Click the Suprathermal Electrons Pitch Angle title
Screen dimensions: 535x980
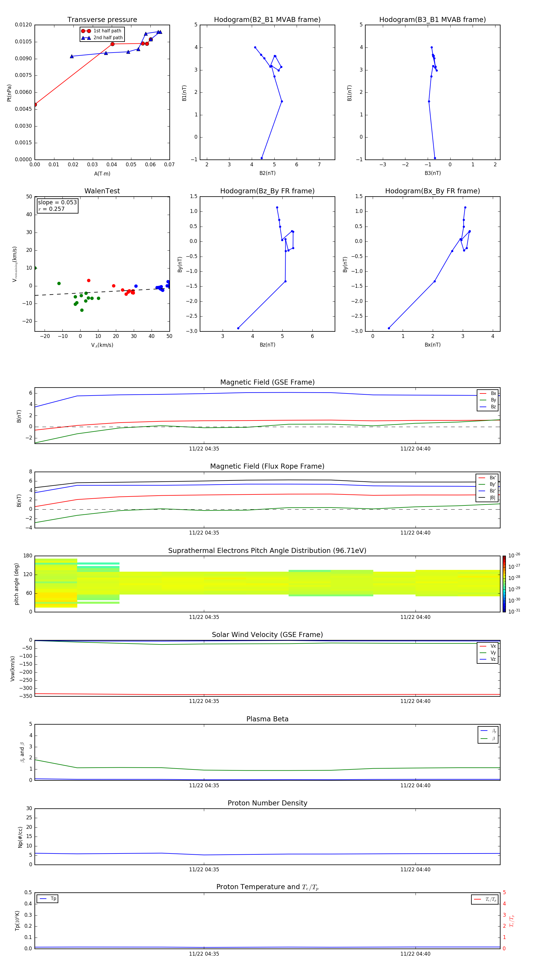(x=267, y=551)
